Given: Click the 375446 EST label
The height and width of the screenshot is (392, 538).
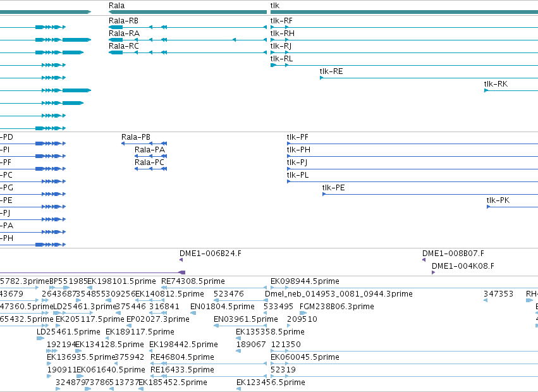Looking at the screenshot, I should tap(131, 307).
